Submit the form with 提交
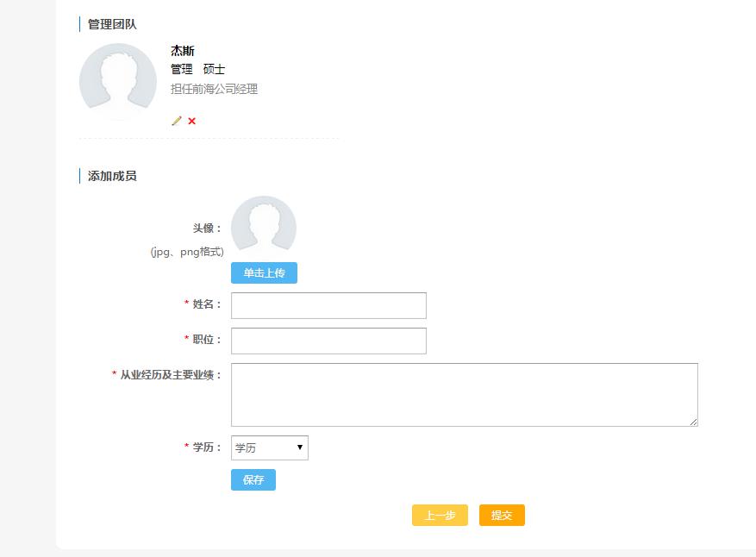The image size is (756, 557). coord(502,515)
